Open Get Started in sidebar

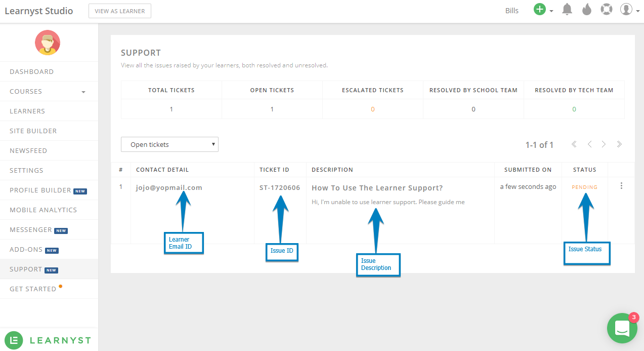coord(49,289)
